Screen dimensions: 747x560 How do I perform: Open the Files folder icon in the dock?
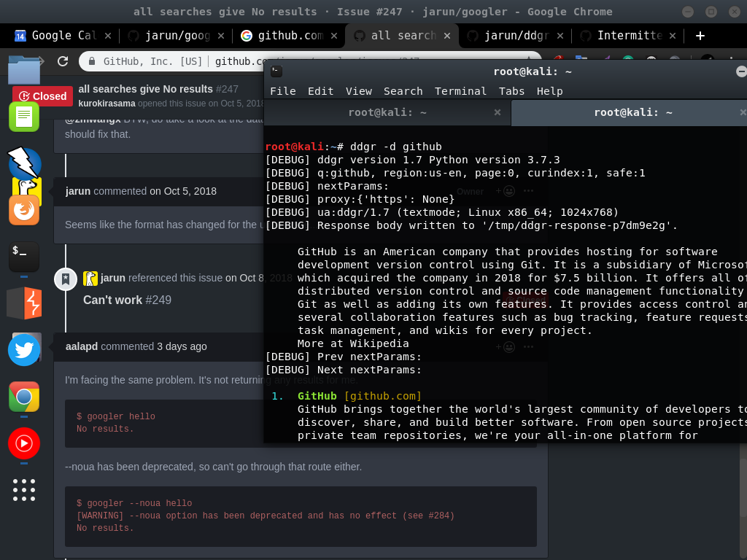(24, 69)
